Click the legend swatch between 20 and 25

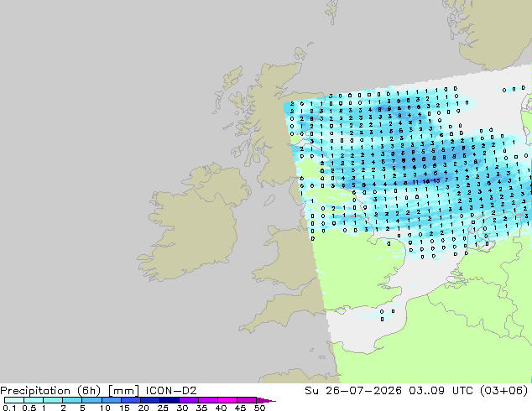[149, 400]
